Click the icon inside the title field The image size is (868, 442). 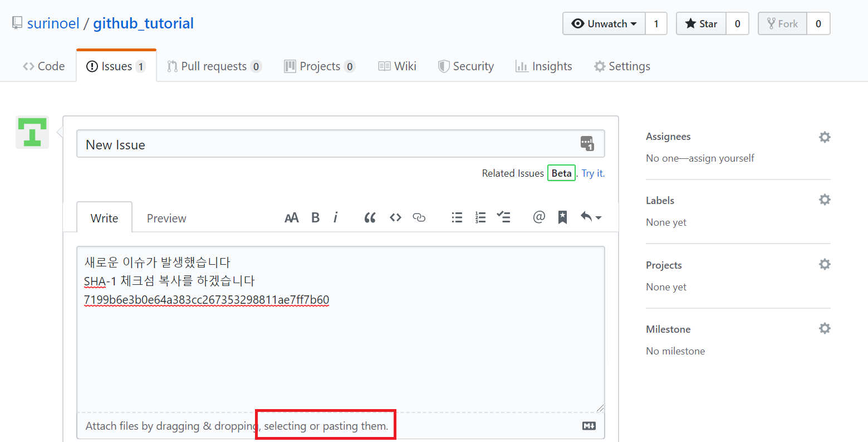point(587,143)
